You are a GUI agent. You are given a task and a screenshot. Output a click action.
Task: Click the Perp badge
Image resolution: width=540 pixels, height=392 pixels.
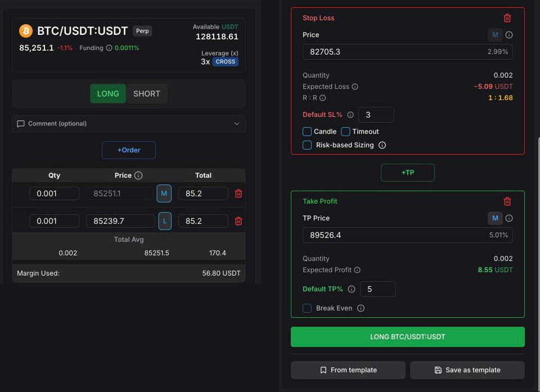tap(142, 31)
